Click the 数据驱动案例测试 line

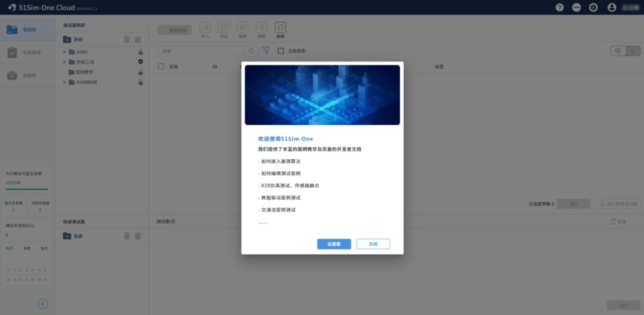[279, 198]
